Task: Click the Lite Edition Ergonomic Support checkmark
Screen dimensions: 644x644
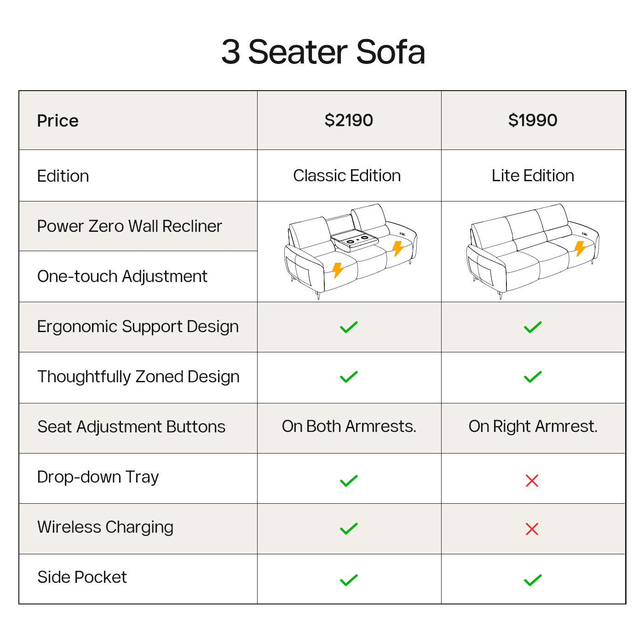Action: [x=533, y=327]
